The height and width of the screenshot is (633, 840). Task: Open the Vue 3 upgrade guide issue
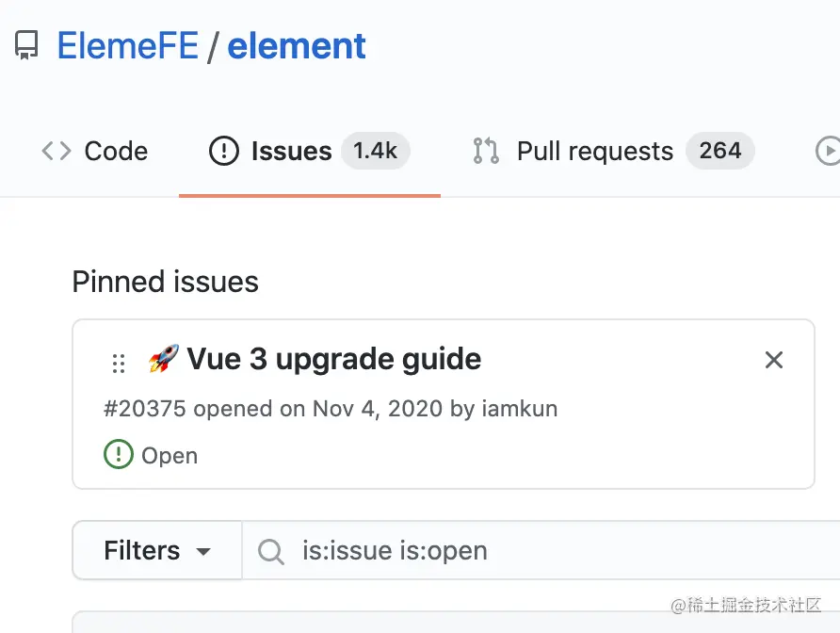pyautogui.click(x=333, y=359)
